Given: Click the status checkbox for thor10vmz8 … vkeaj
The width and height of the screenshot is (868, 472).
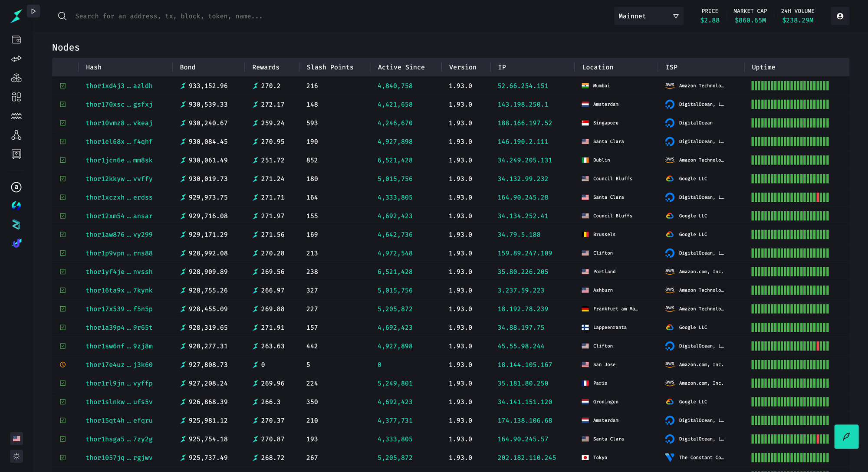Looking at the screenshot, I should [x=63, y=123].
